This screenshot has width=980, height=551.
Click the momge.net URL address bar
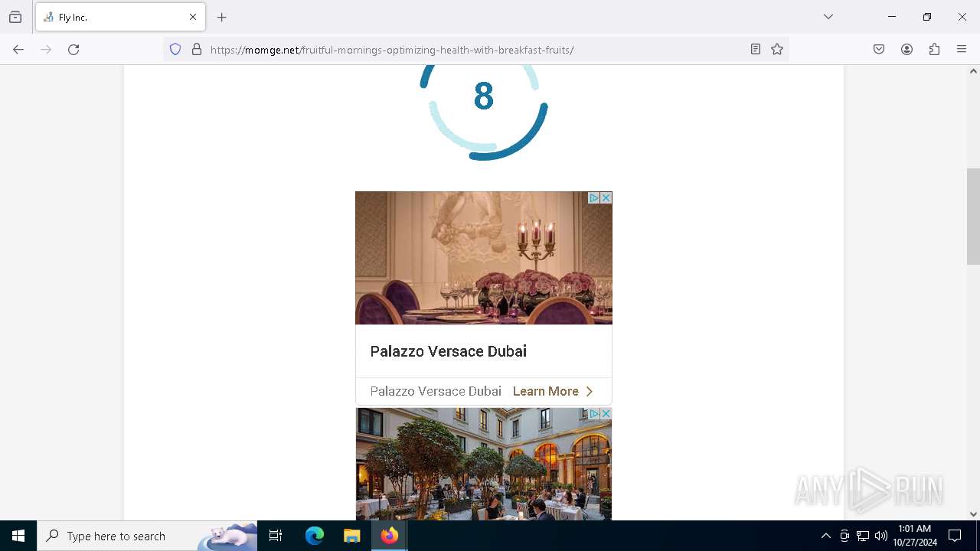tap(475, 50)
